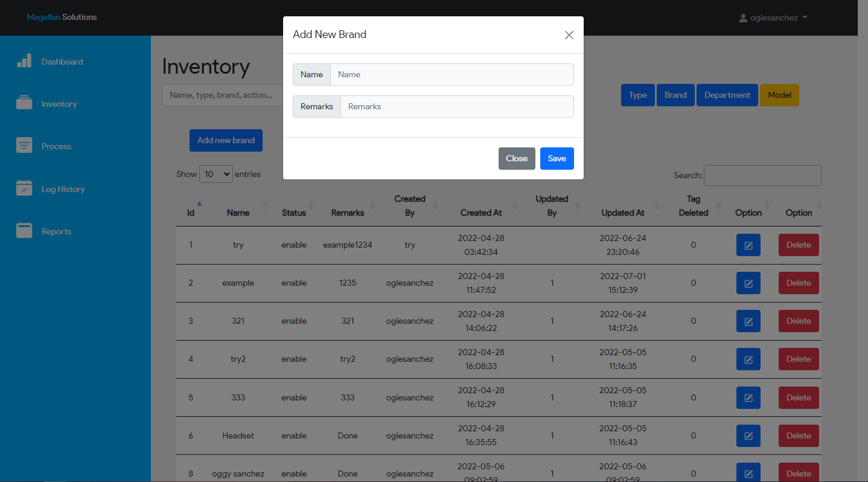Close the Add New Brand dialog with the X

click(569, 34)
